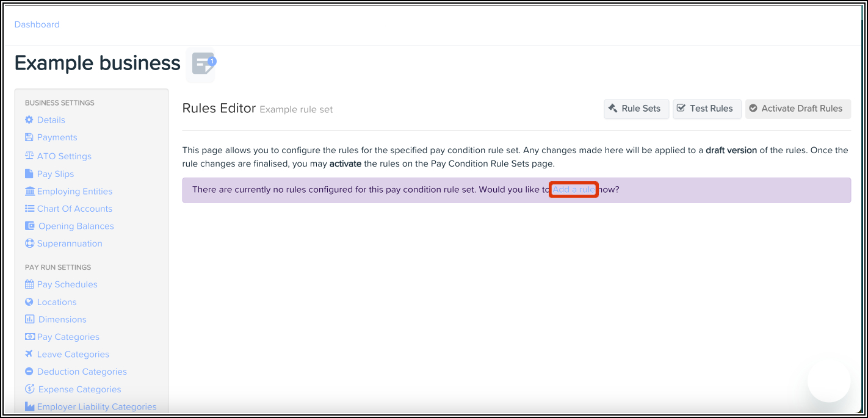Image resolution: width=868 pixels, height=418 pixels.
Task: Click the Add a rule link
Action: (573, 190)
